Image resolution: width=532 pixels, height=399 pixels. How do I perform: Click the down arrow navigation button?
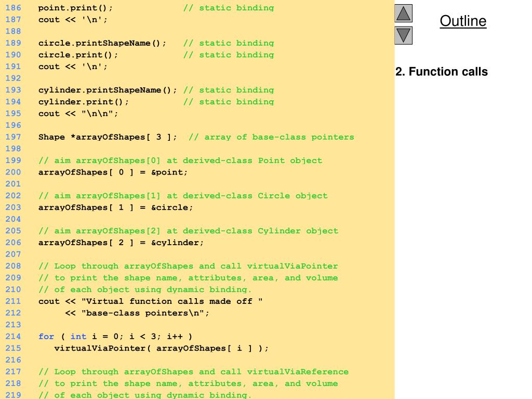(403, 35)
